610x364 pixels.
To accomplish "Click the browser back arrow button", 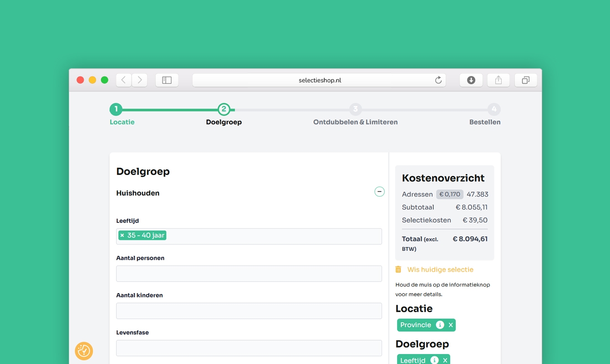I will point(123,80).
